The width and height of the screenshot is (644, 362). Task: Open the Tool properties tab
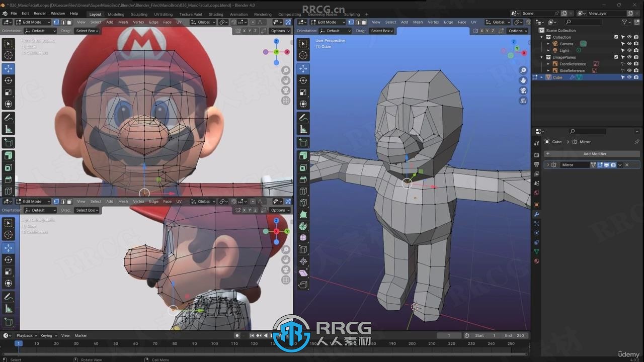[536, 143]
